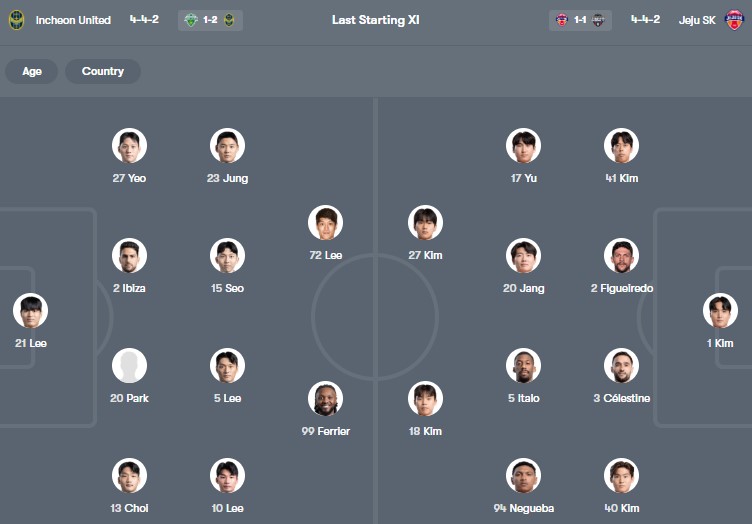Click 99 Ferrier's player avatar
The height and width of the screenshot is (524, 752).
pyautogui.click(x=325, y=399)
